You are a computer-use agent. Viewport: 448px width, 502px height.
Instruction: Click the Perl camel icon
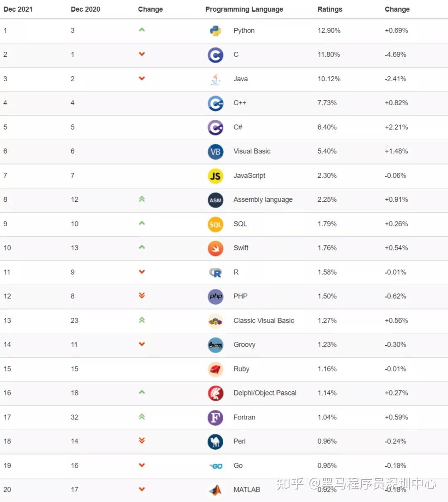click(x=215, y=442)
